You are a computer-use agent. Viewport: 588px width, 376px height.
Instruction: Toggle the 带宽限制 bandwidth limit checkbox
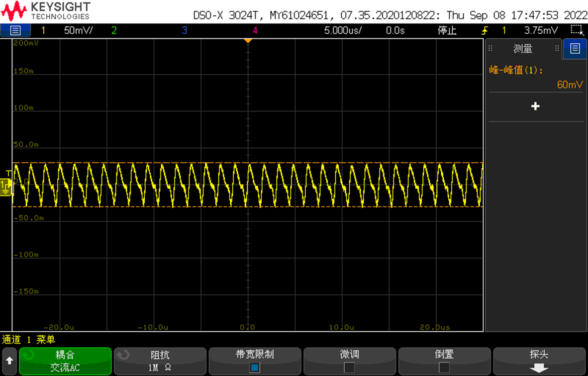(255, 368)
